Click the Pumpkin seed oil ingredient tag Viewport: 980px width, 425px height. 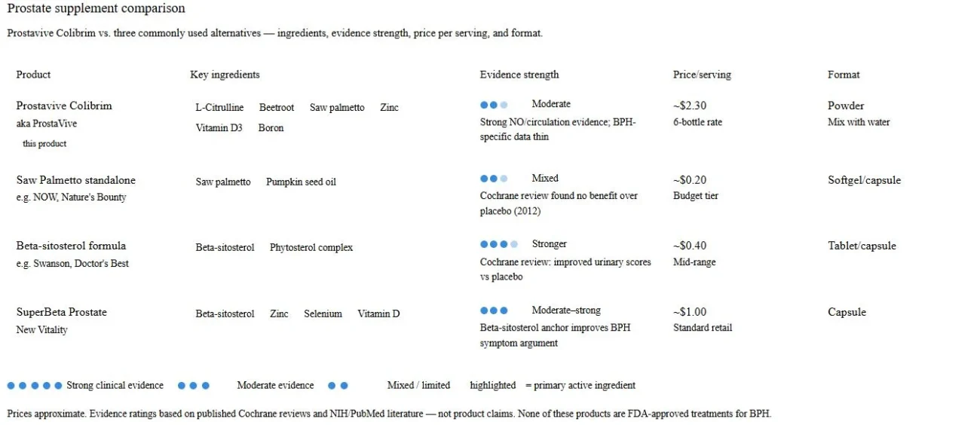tap(301, 182)
